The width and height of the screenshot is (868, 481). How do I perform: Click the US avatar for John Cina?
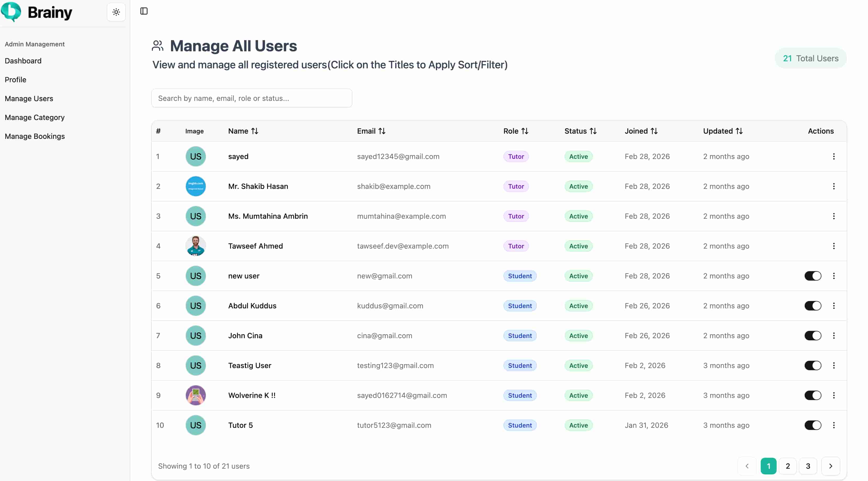(x=196, y=336)
